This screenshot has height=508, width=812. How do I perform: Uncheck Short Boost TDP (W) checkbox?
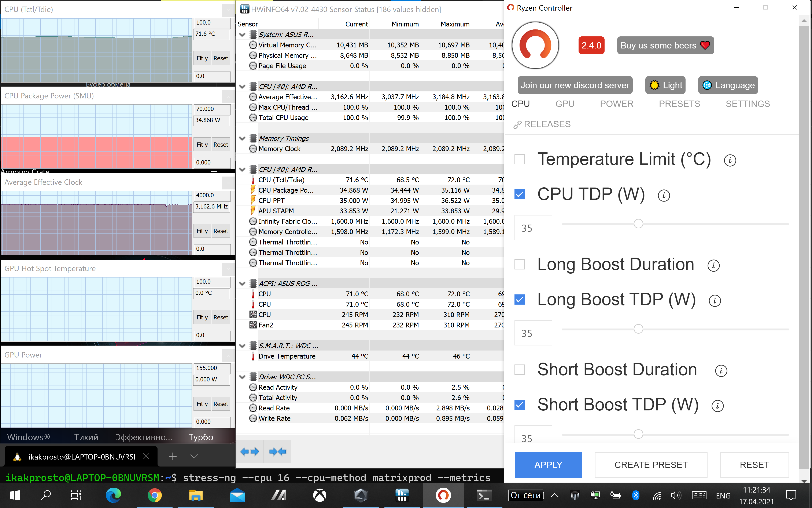click(519, 404)
